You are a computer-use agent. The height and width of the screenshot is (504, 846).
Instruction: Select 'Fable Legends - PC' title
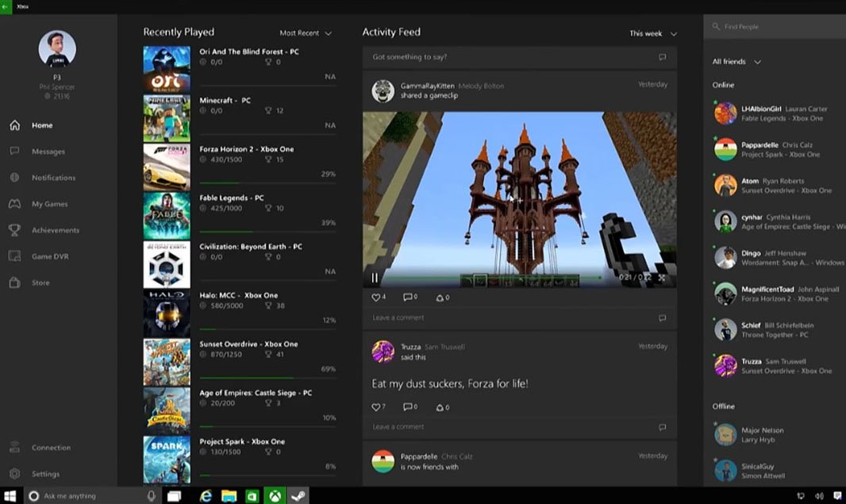point(232,198)
